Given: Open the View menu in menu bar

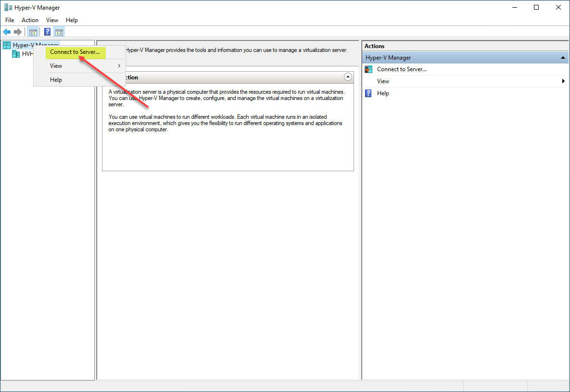Looking at the screenshot, I should [x=52, y=20].
